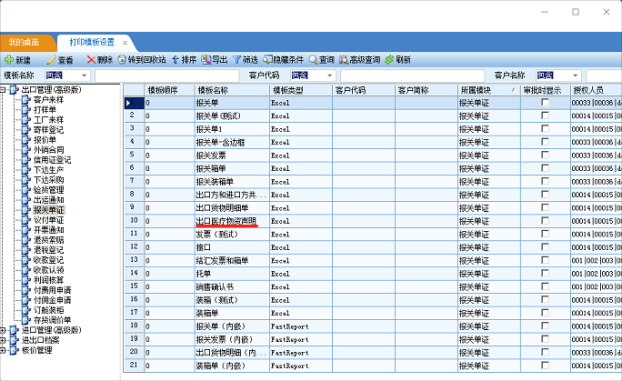
Task: Toggle 审批时显示 checkbox for 报关发票 row 5
Action: click(x=545, y=155)
